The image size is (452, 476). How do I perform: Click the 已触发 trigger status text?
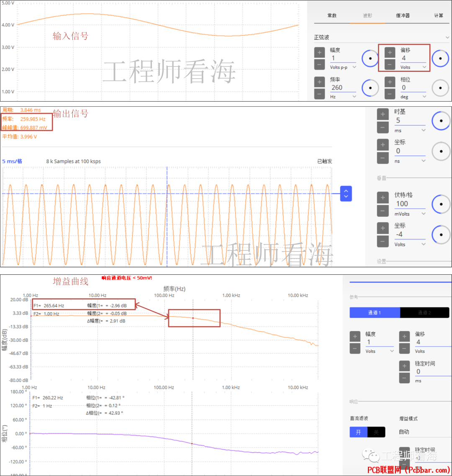point(325,161)
